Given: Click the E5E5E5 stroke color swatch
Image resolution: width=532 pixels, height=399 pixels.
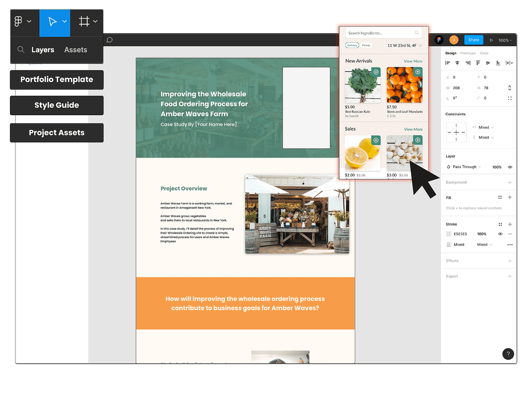Looking at the screenshot, I should point(449,234).
